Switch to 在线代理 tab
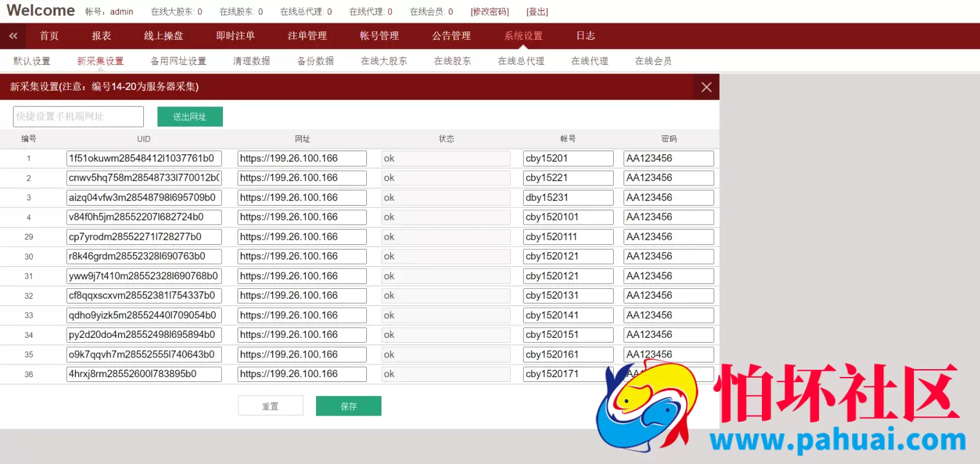Screen dimensions: 980x464 pyautogui.click(x=590, y=61)
